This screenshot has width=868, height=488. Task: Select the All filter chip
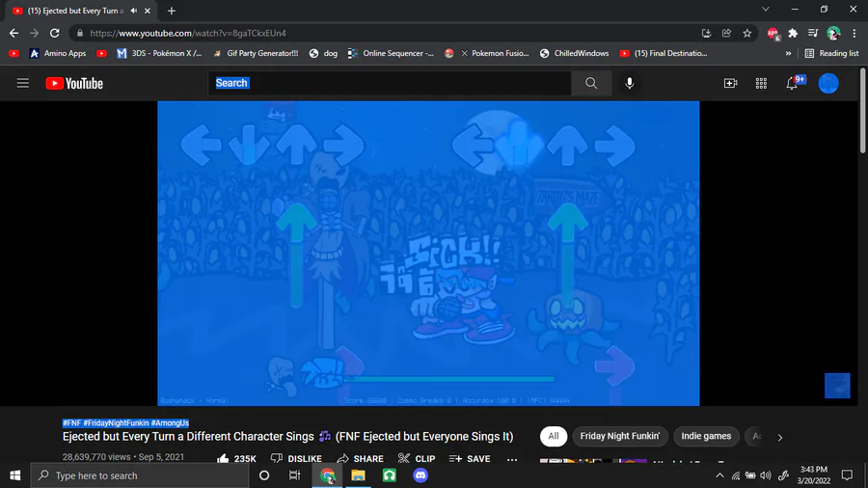tap(553, 436)
